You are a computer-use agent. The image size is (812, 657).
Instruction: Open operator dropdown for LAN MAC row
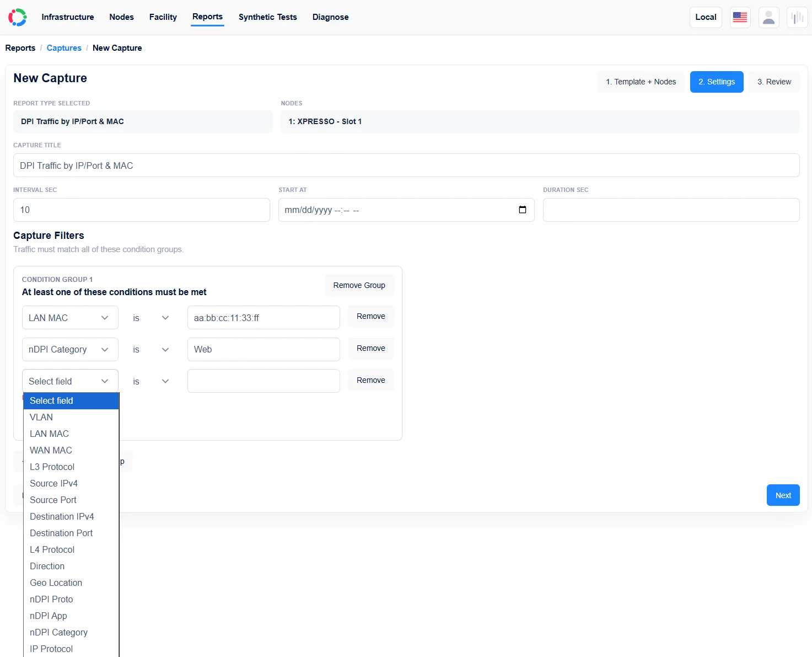(x=150, y=318)
